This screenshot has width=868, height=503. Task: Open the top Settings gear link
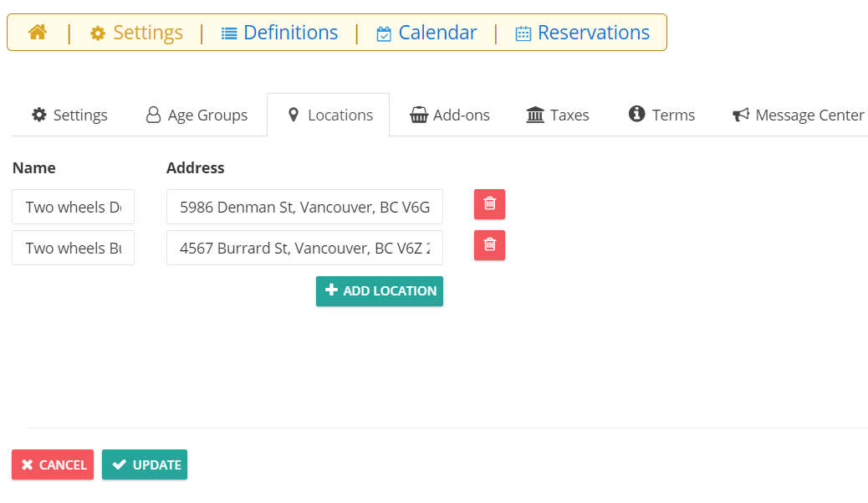(x=136, y=33)
